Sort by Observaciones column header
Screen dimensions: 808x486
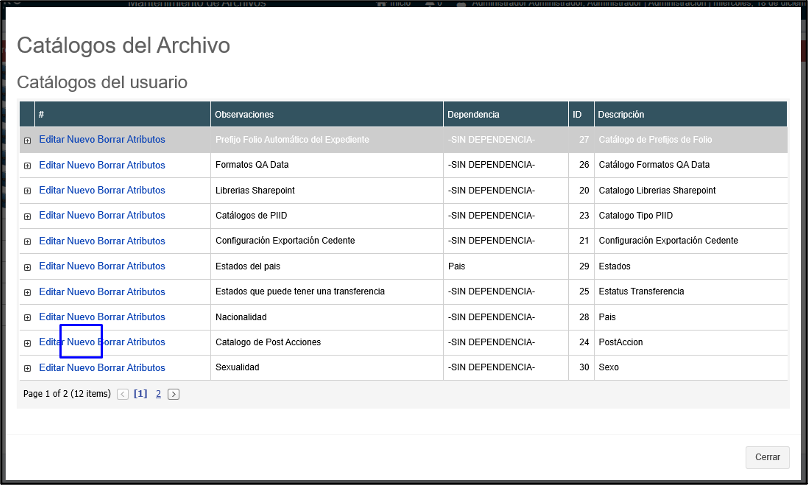pos(244,115)
